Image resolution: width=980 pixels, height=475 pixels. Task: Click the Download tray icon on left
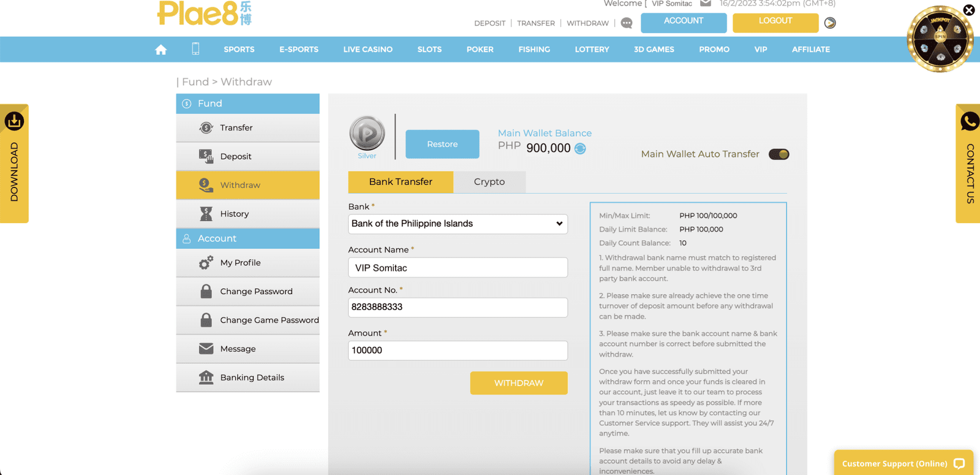tap(14, 121)
